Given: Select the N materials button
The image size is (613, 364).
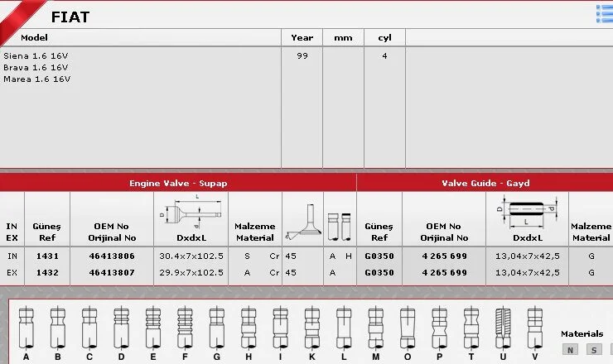Looking at the screenshot, I should click(x=569, y=350).
